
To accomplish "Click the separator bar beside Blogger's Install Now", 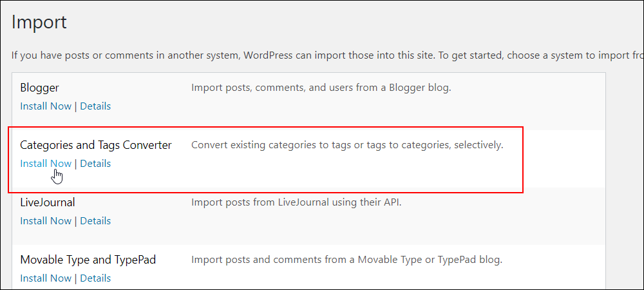I will tap(75, 106).
